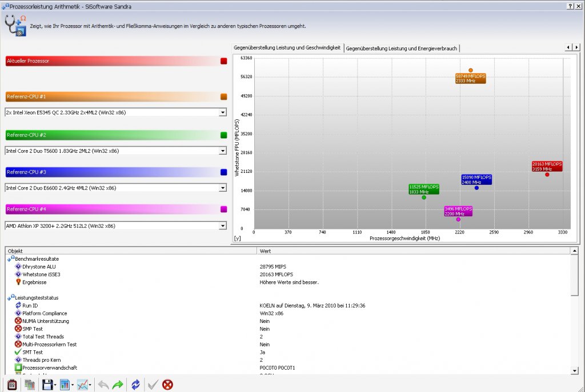Cancel with the red X toolbar icon

coord(167,385)
